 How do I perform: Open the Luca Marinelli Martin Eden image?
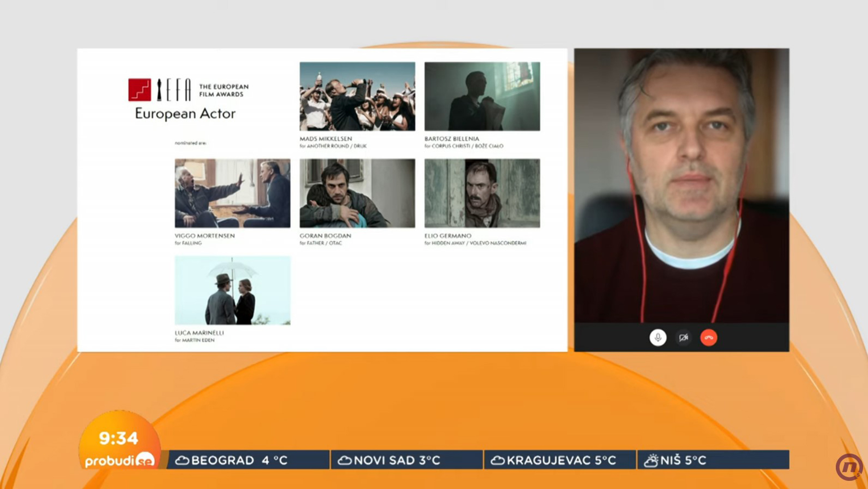coord(232,290)
